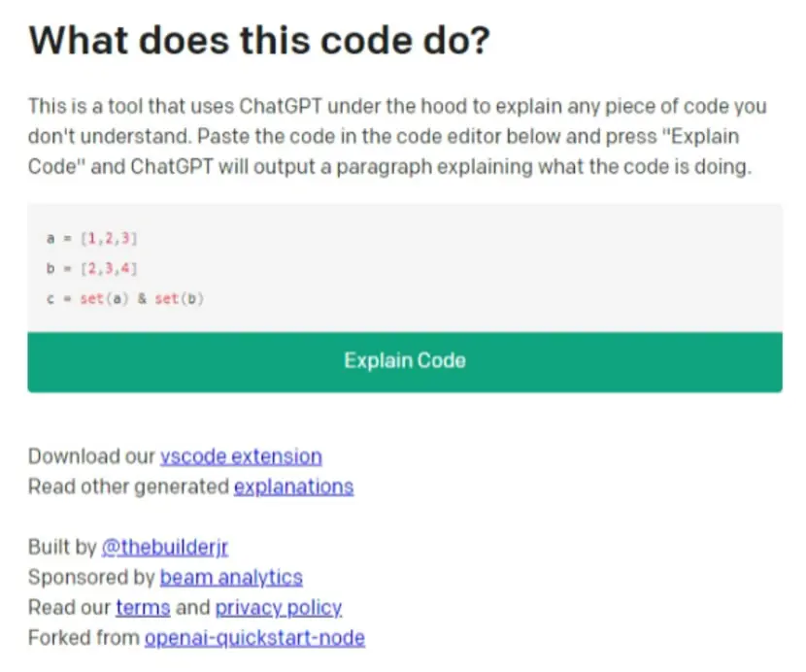Click the 'Sponsored by' text
The height and width of the screenshot is (672, 806).
point(91,578)
